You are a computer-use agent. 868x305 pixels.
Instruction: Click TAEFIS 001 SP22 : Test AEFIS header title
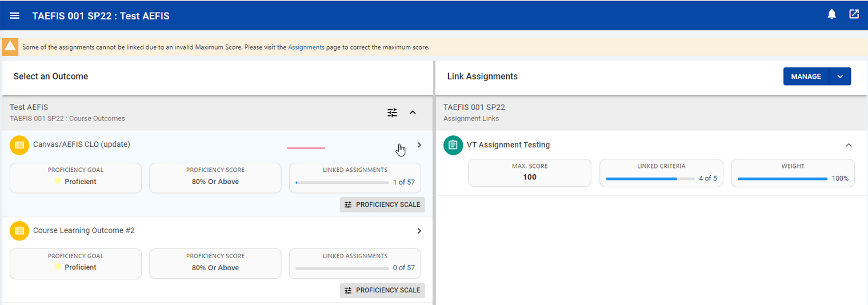point(101,16)
